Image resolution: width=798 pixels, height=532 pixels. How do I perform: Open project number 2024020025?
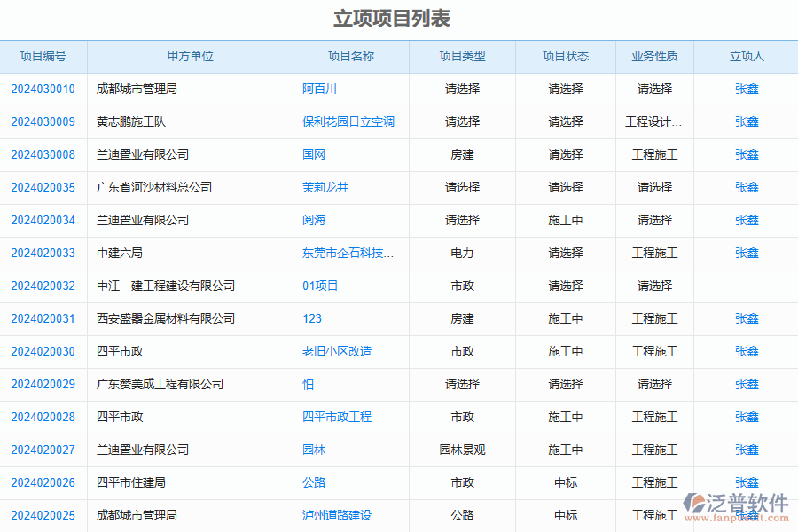click(43, 516)
